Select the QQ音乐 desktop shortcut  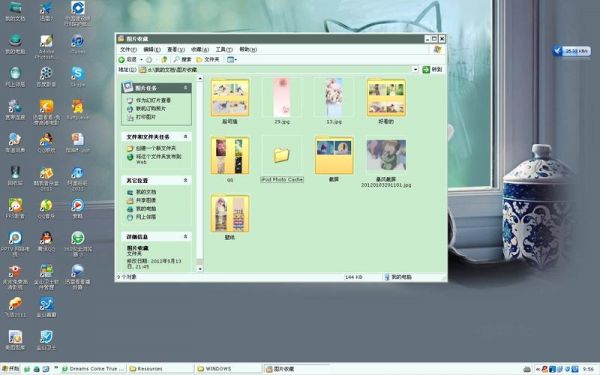click(46, 209)
